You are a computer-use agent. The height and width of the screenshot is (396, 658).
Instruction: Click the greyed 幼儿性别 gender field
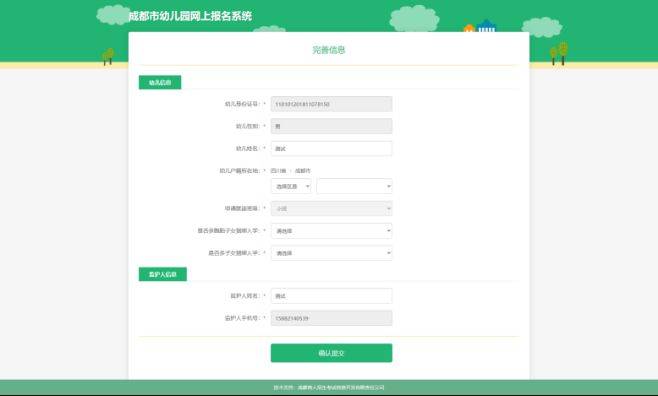[331, 126]
